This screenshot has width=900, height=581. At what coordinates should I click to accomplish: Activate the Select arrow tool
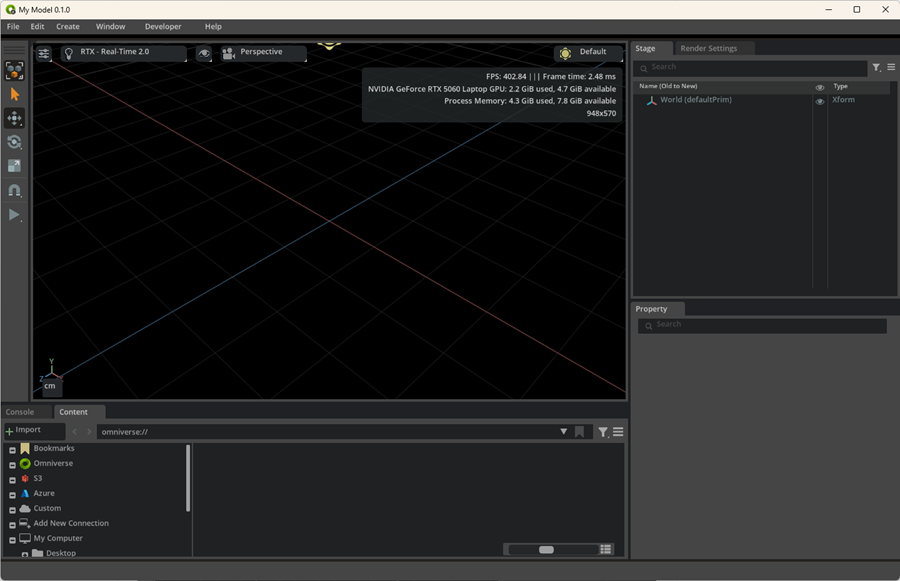(14, 95)
